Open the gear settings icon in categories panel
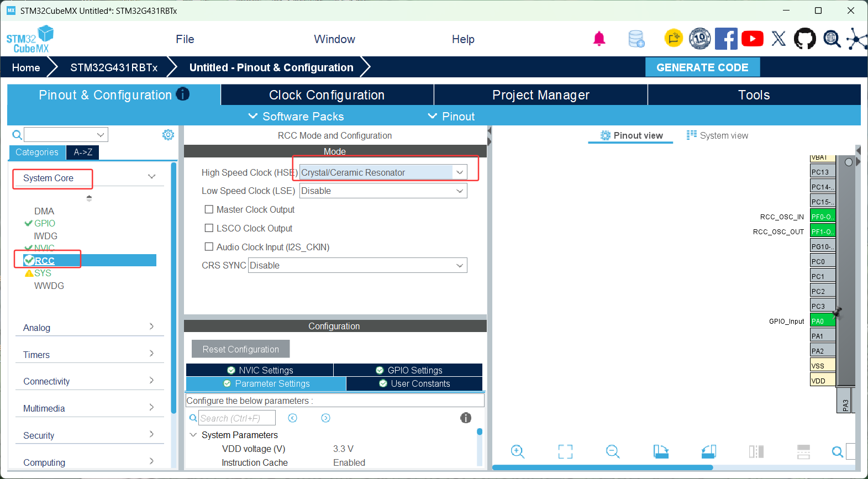Viewport: 868px width, 479px height. click(x=169, y=135)
